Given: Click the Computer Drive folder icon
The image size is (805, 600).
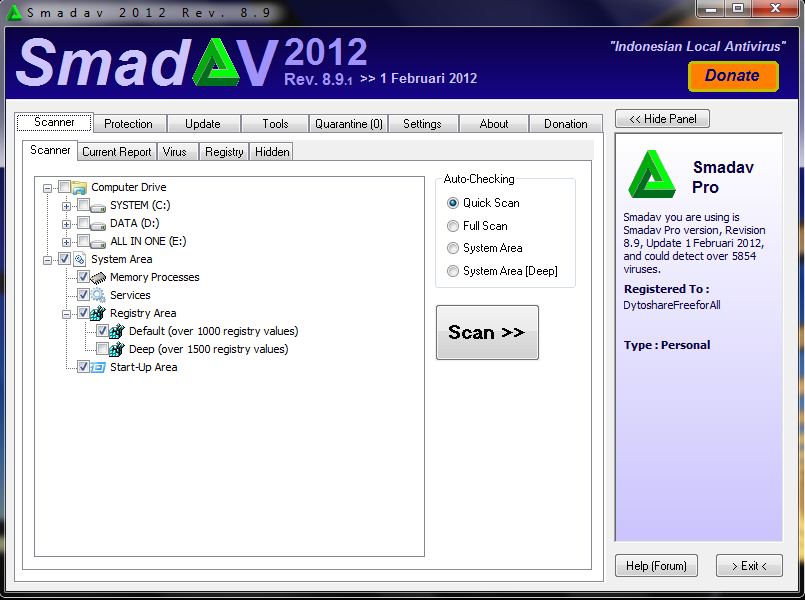Looking at the screenshot, I should 80,188.
